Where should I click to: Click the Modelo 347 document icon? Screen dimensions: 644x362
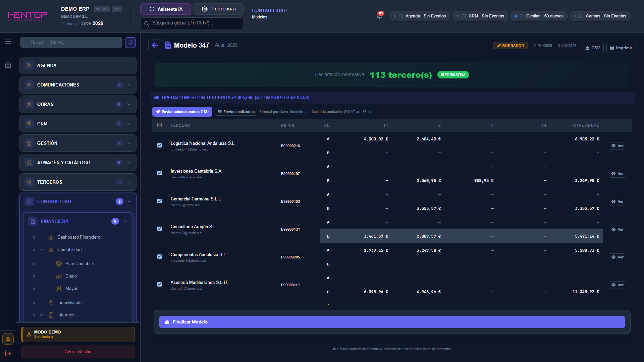pyautogui.click(x=168, y=45)
